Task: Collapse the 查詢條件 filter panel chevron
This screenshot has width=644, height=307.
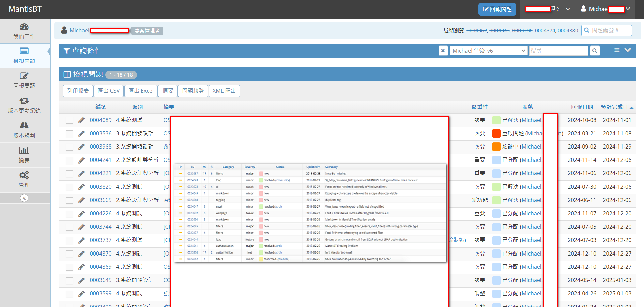Action: click(x=628, y=50)
